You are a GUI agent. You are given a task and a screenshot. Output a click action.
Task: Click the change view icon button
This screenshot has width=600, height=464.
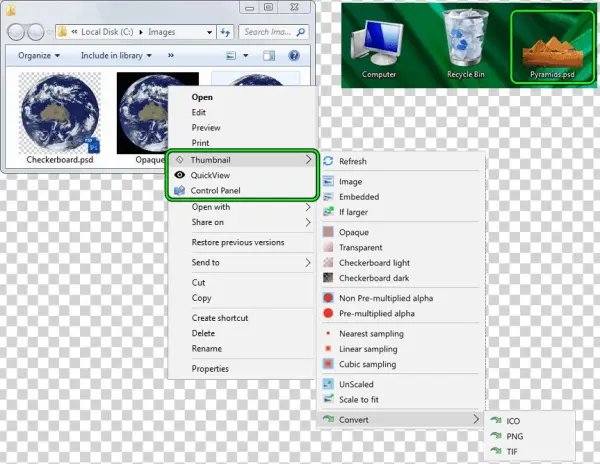coord(231,55)
